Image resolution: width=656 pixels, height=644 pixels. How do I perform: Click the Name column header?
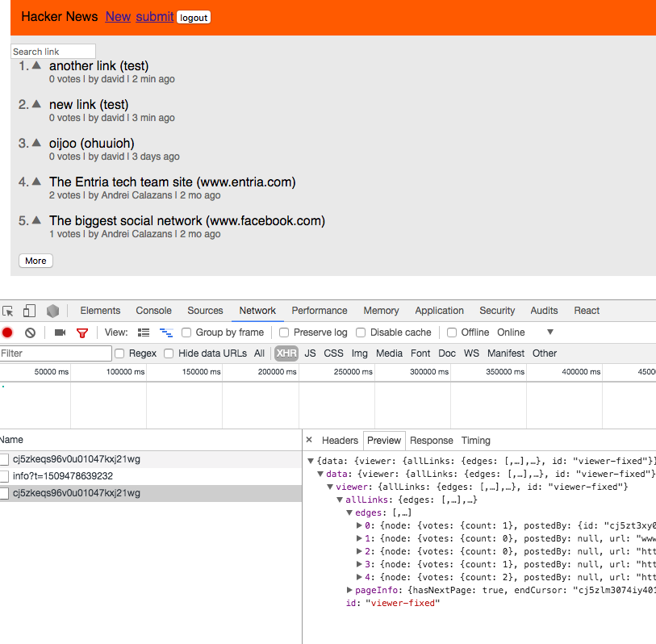point(151,440)
